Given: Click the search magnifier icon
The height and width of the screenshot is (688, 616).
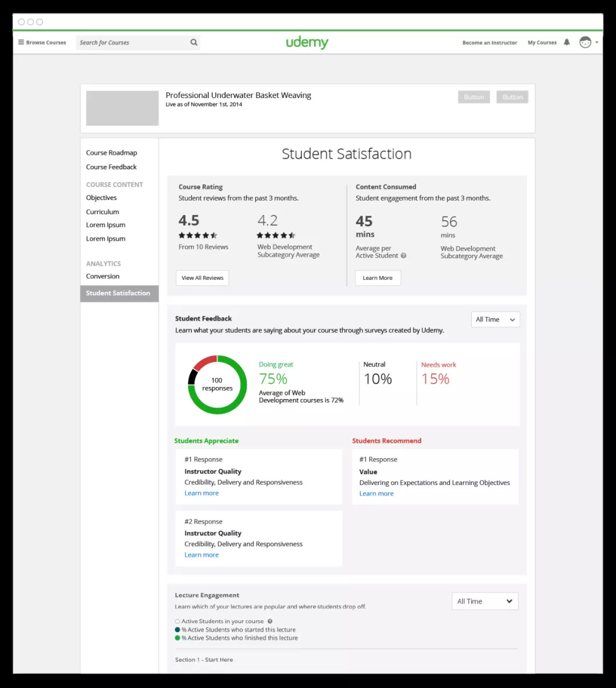Looking at the screenshot, I should pos(194,42).
